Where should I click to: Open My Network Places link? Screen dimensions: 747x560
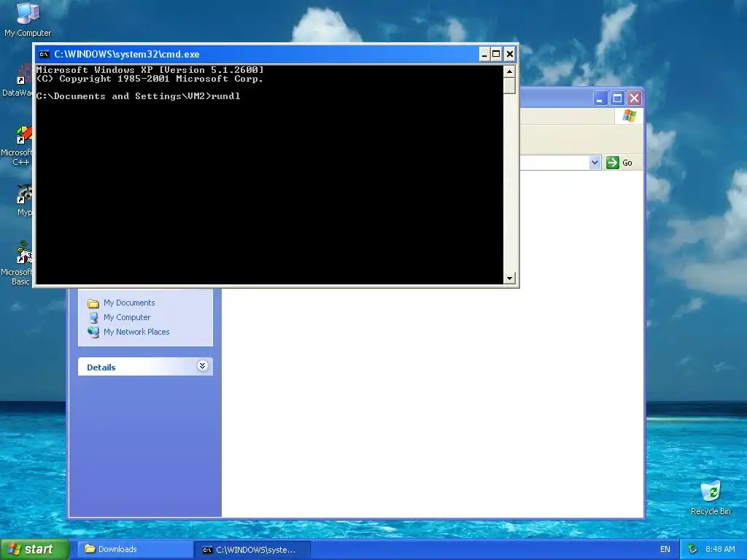pos(136,332)
